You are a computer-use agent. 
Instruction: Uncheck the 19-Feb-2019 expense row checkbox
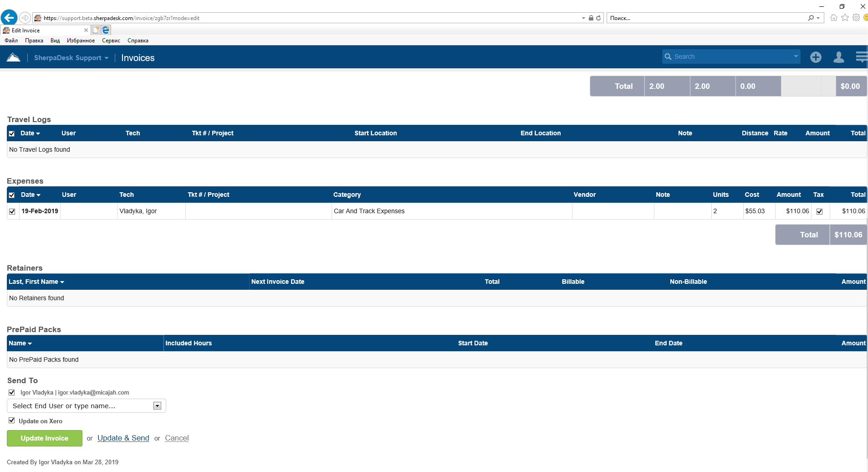12,211
